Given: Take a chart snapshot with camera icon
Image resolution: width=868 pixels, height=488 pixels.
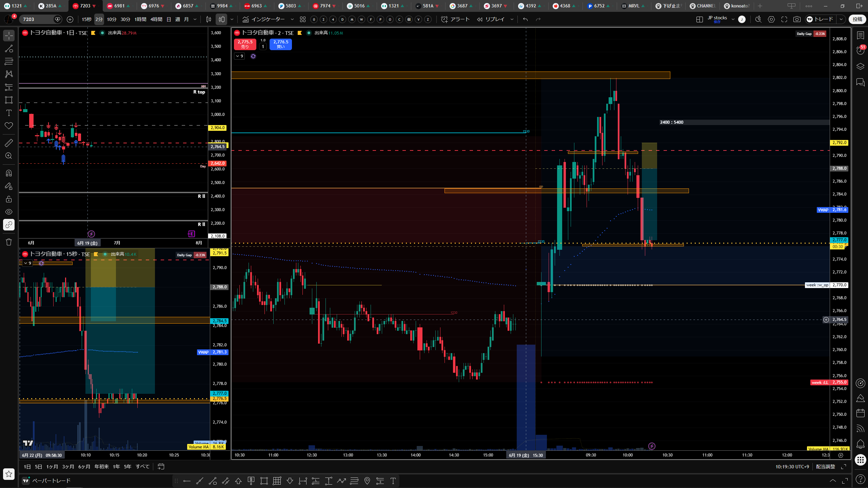Looking at the screenshot, I should (797, 19).
